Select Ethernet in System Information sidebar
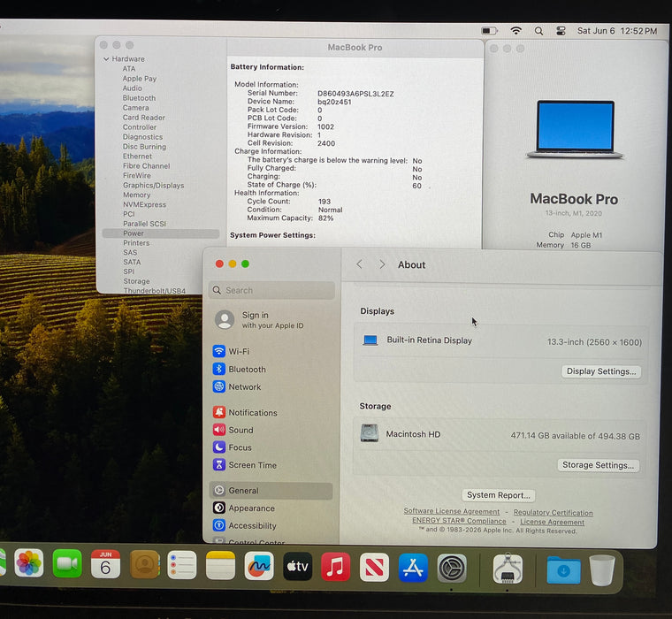The width and height of the screenshot is (672, 619). click(x=137, y=156)
